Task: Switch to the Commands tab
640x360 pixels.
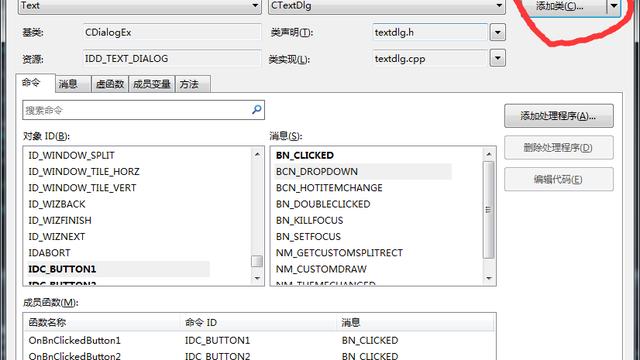Action: (35, 83)
